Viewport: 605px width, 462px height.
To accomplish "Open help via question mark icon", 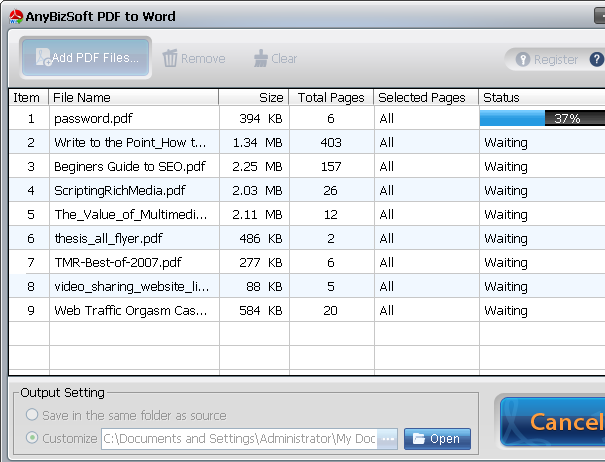I will pos(597,59).
